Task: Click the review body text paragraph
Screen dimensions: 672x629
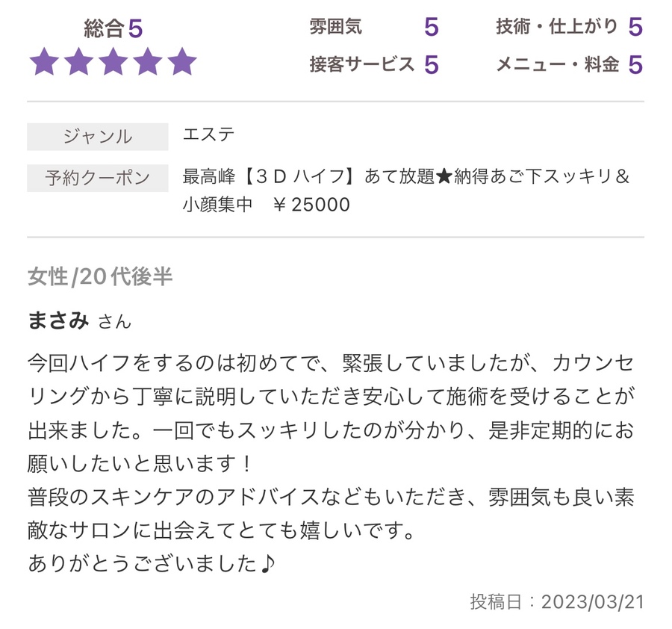Action: click(x=331, y=446)
